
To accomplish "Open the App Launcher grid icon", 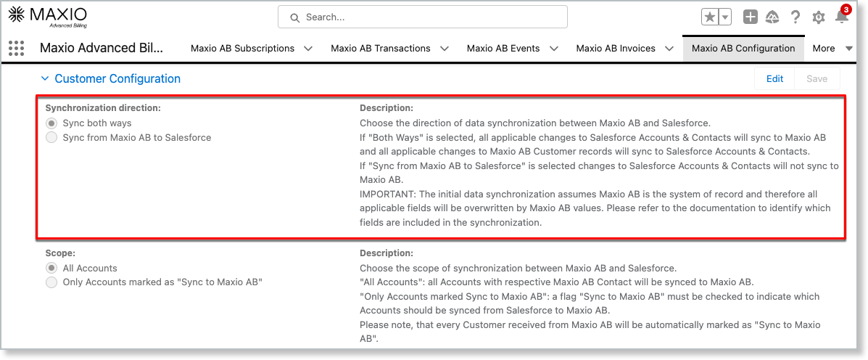I will coord(16,49).
